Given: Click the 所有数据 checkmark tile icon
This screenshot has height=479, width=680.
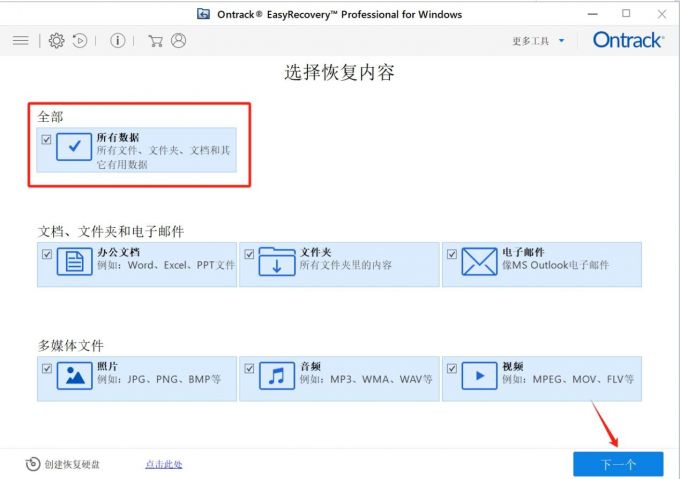Looking at the screenshot, I should pyautogui.click(x=74, y=147).
